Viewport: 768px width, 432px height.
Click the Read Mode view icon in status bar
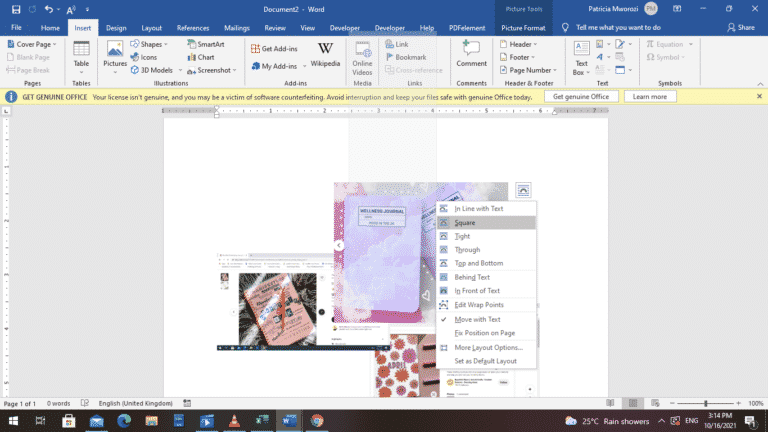(610, 403)
